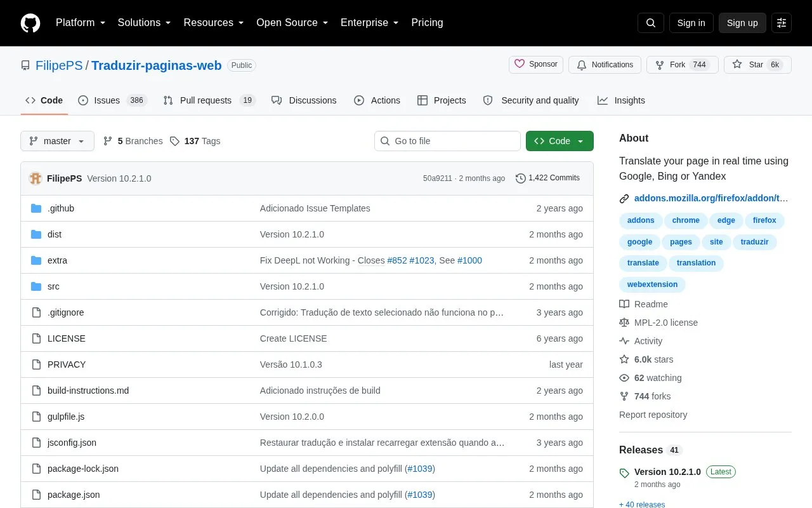Click the Sign up button
This screenshot has height=508, width=812.
pyautogui.click(x=742, y=23)
